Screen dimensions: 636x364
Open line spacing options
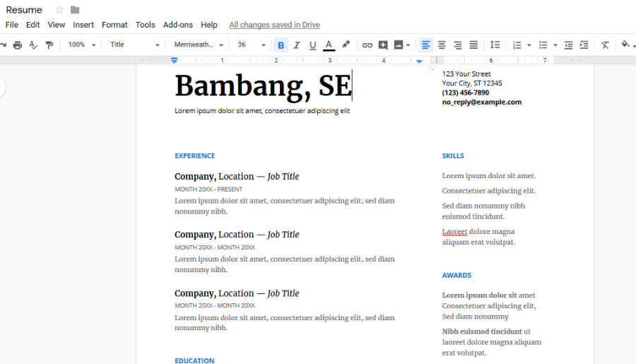point(495,45)
